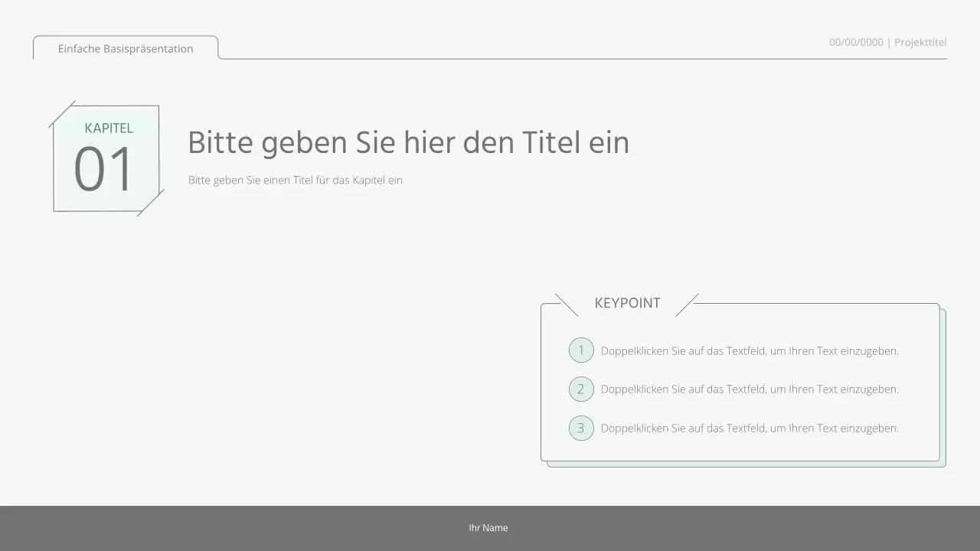This screenshot has width=980, height=551.
Task: Select the title Bitte geben Sie hier den Titel ein
Action: point(409,142)
